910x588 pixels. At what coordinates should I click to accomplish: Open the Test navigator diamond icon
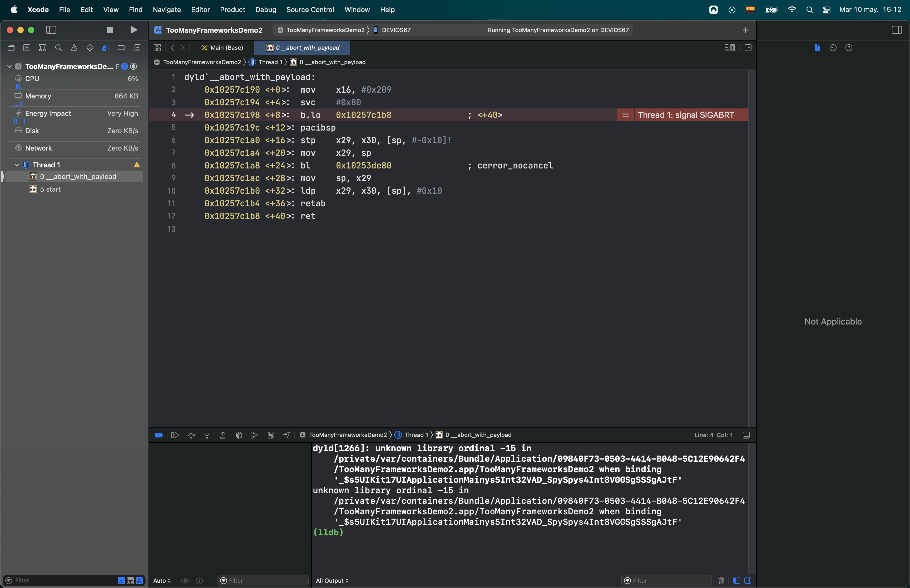tap(90, 48)
